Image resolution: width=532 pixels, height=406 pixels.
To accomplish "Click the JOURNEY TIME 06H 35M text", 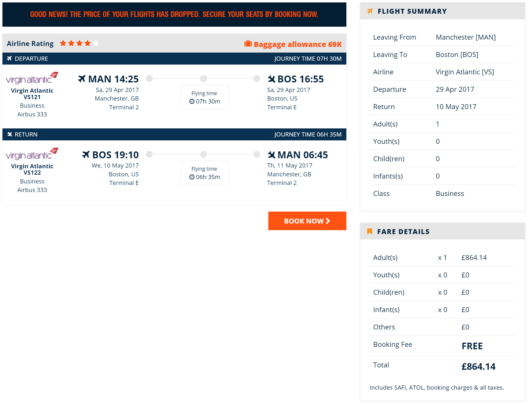I will click(308, 135).
